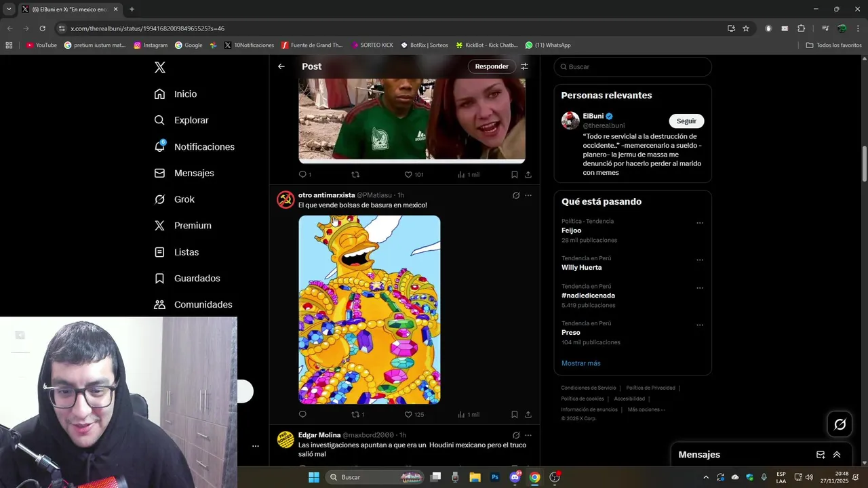Open Photoshop from the taskbar
Viewport: 868px width, 488px height.
point(495,477)
